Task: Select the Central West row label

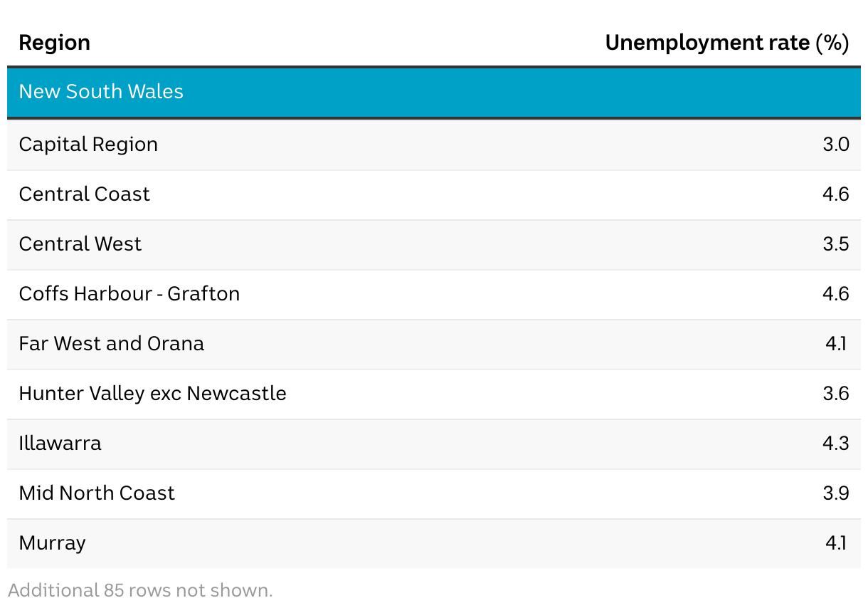Action: (x=80, y=244)
